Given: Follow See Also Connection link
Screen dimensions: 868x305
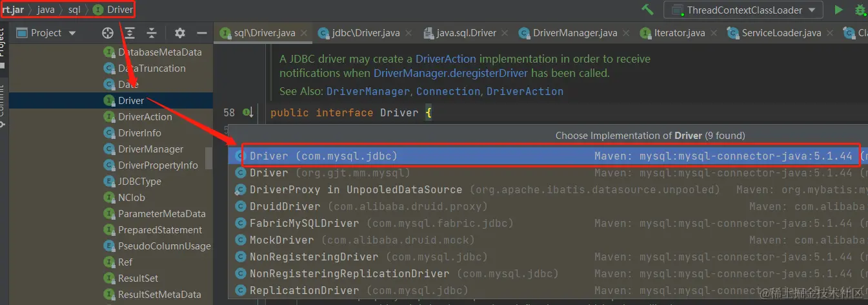Looking at the screenshot, I should coord(448,92).
